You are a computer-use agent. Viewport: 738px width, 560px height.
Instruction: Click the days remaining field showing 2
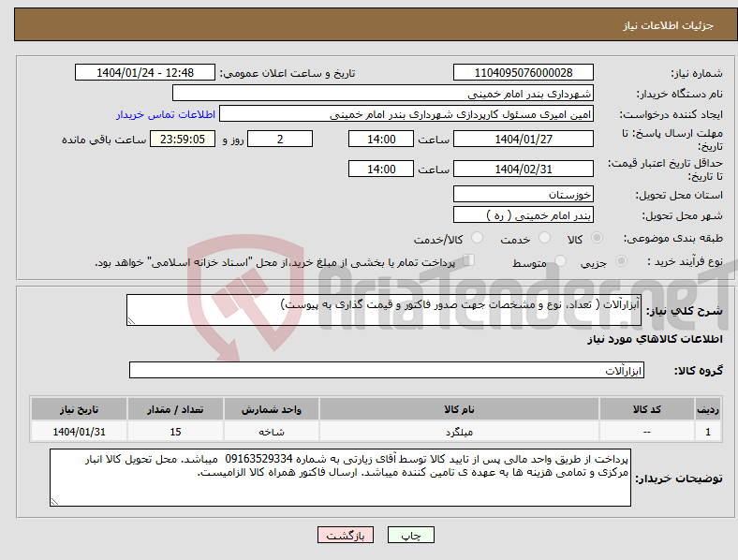(280, 140)
